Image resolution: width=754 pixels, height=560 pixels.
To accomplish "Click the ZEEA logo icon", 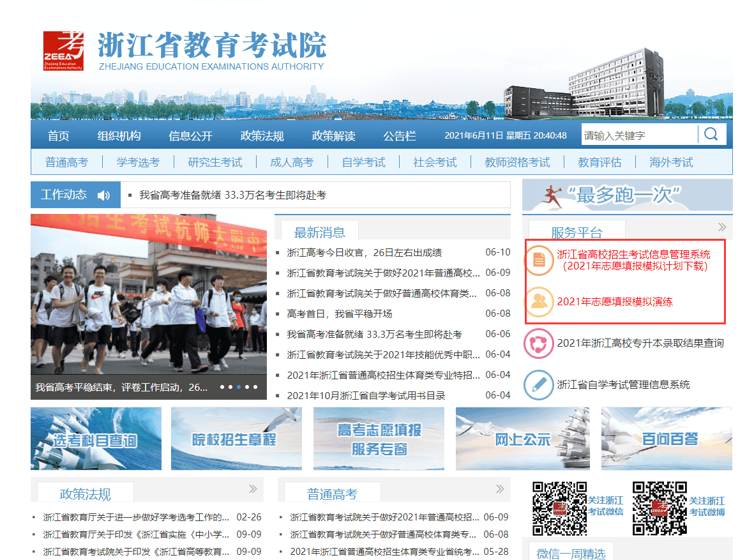I will (x=63, y=50).
